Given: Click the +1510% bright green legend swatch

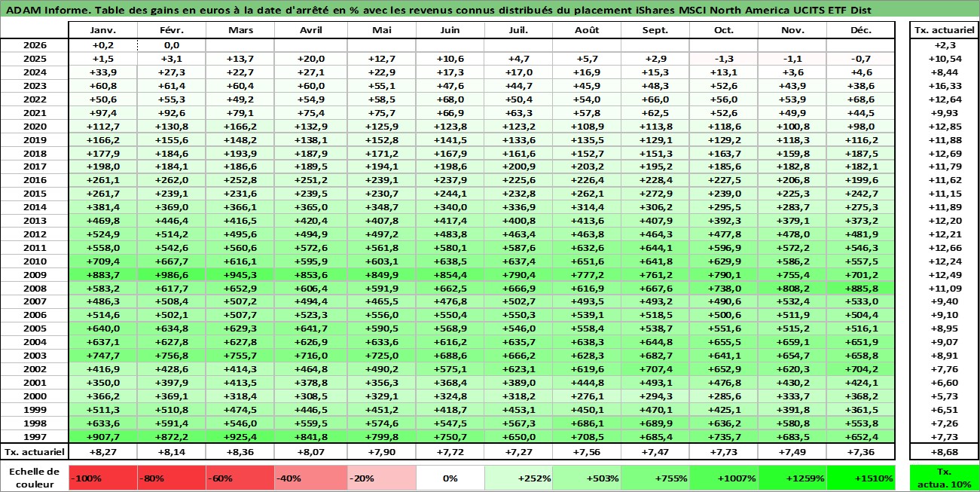Looking at the screenshot, I should 860,478.
